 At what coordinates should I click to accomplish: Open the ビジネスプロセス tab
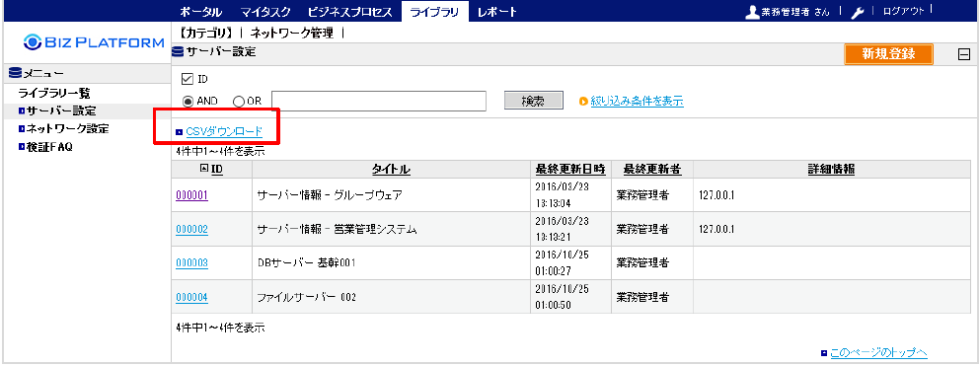point(350,12)
